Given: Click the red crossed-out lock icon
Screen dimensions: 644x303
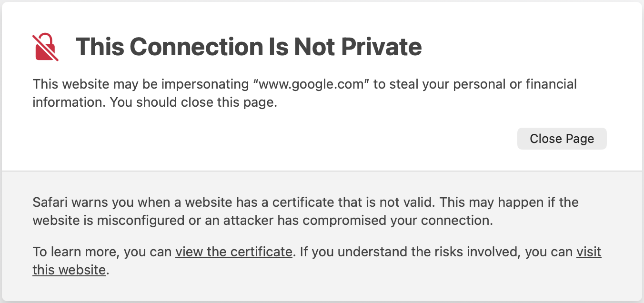Looking at the screenshot, I should point(46,47).
